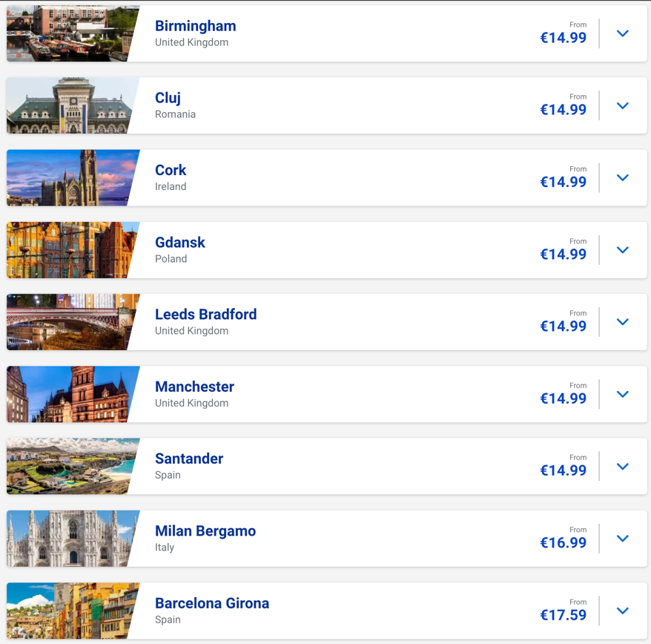The image size is (651, 644).
Task: Select the Manchester destination name
Action: pyautogui.click(x=194, y=387)
